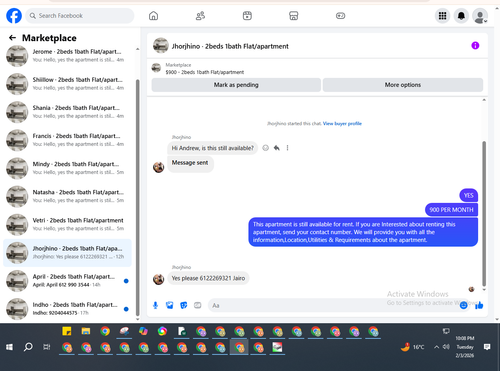Open Francis's apartment conversation

(x=68, y=140)
